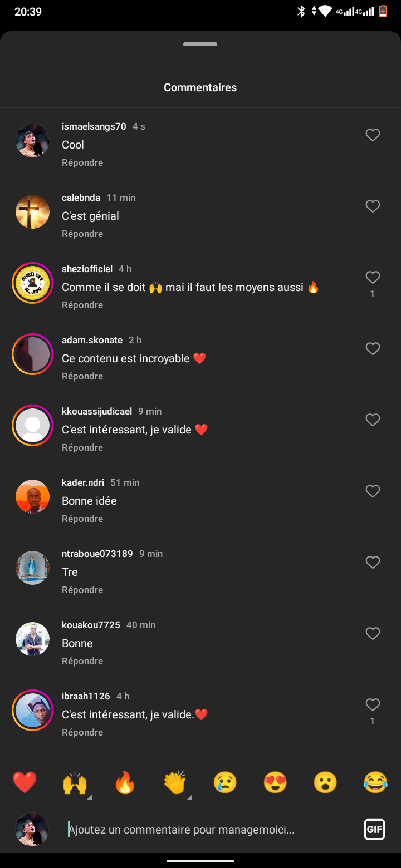
Task: Tap the fire emoji reaction
Action: point(125,782)
